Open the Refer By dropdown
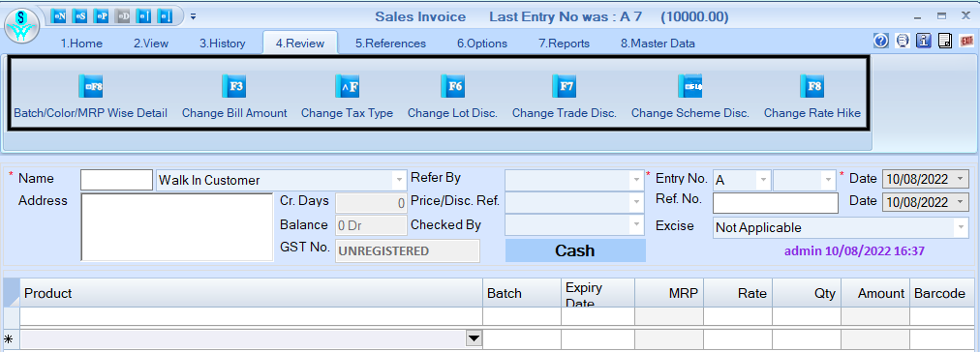 637,181
